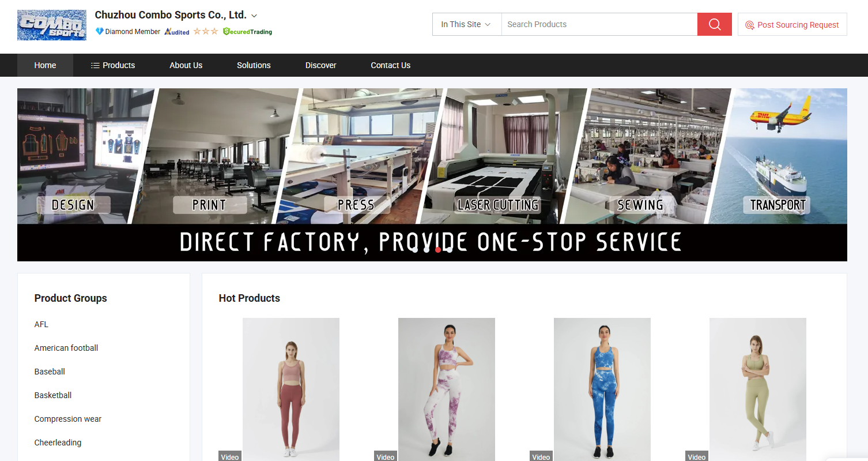
Task: Open the In This Site dropdown
Action: pos(467,24)
